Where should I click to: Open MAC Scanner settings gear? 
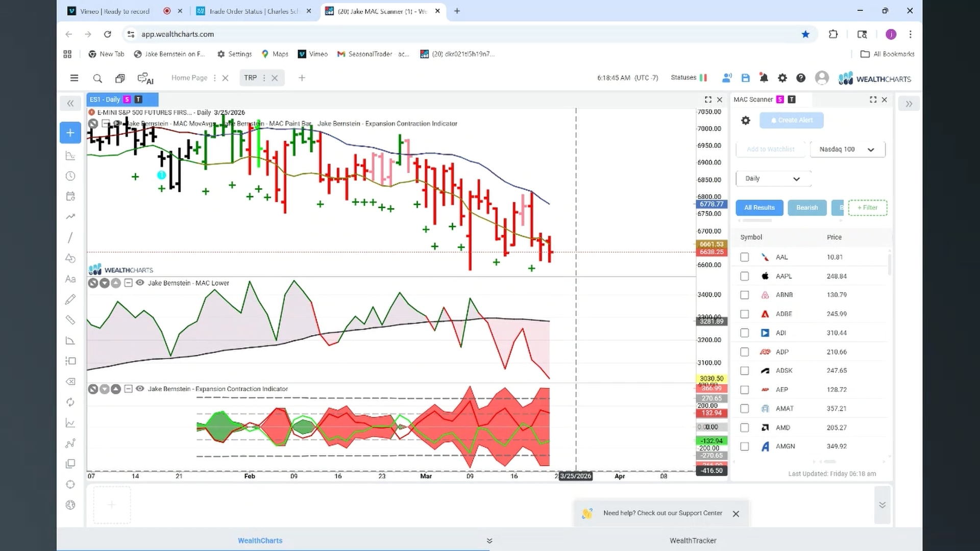[746, 120]
